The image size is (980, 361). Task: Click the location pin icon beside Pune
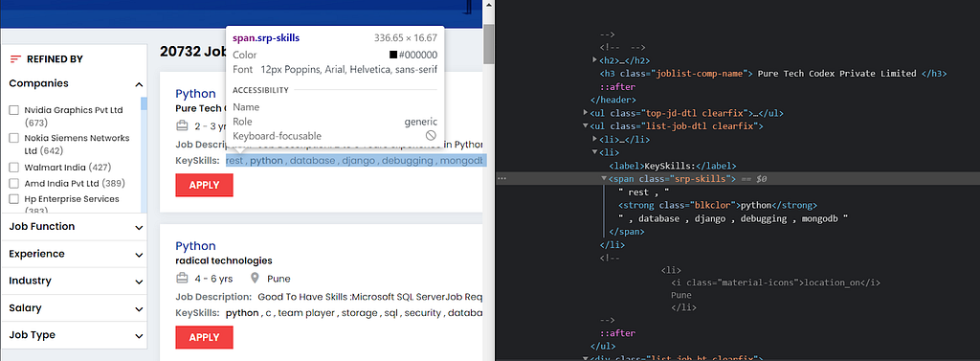point(255,279)
